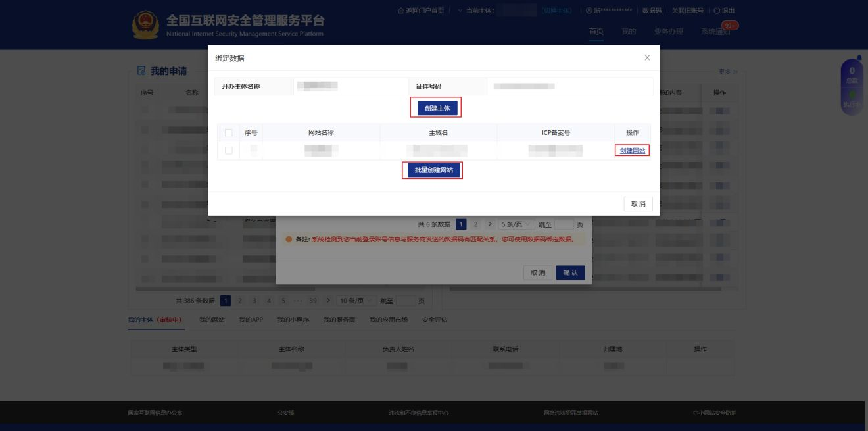Click the 创建主体 button
The height and width of the screenshot is (431, 868).
[435, 109]
